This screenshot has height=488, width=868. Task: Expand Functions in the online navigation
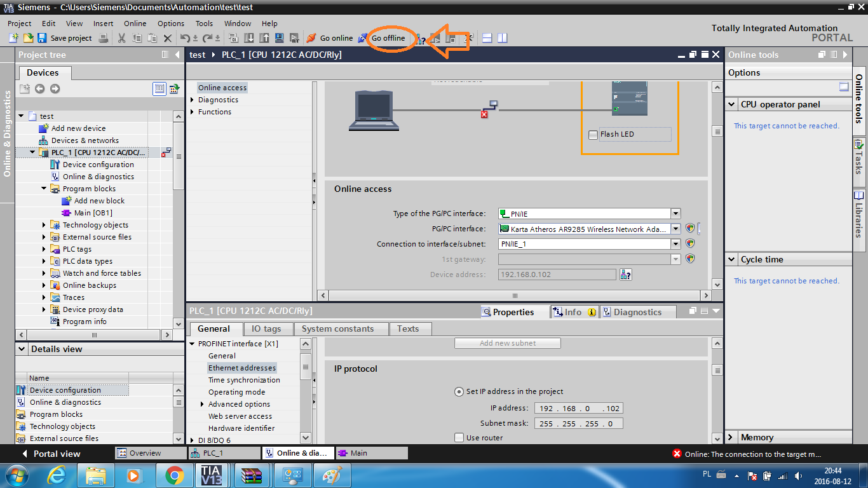pos(193,112)
